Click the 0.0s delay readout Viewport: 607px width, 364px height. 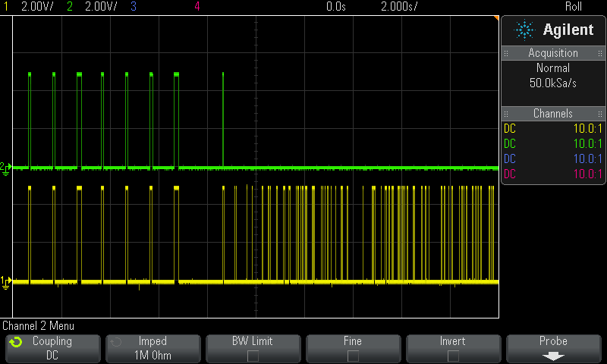point(336,6)
